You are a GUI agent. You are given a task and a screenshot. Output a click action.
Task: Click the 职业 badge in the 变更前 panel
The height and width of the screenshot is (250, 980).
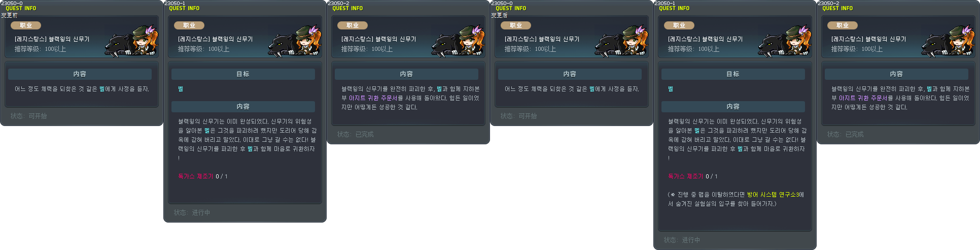26,25
